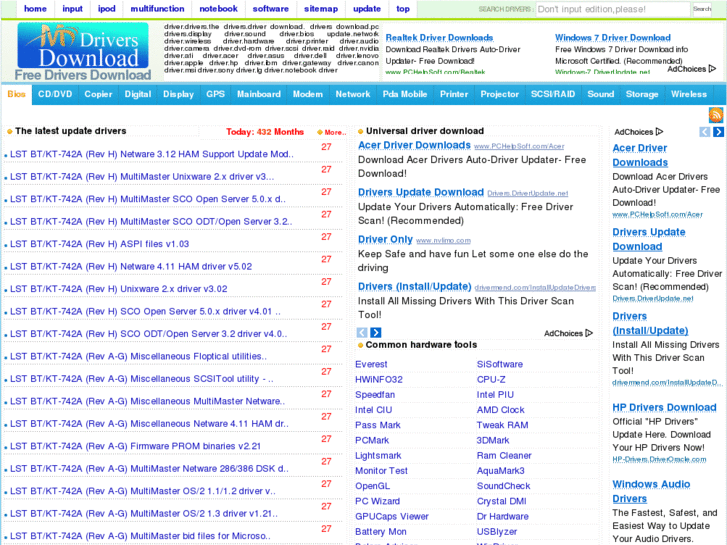Open the top menu item

[x=403, y=9]
